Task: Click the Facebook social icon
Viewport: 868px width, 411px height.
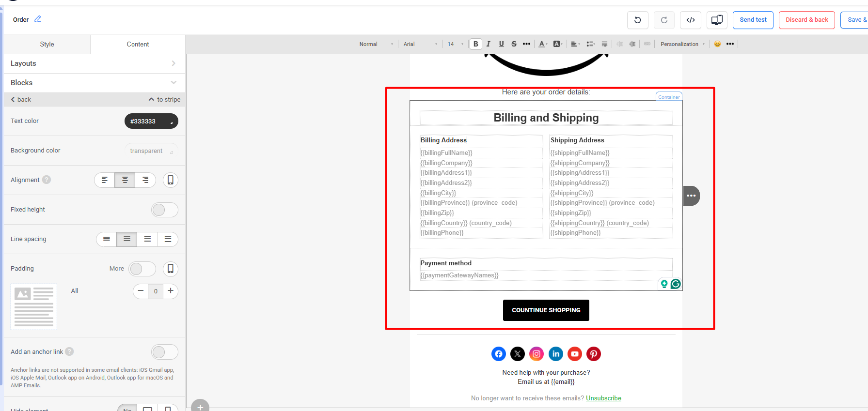Action: pyautogui.click(x=498, y=354)
